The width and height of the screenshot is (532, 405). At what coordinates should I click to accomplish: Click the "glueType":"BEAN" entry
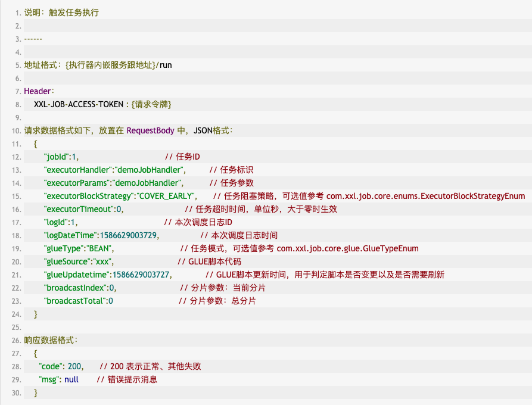[79, 248]
